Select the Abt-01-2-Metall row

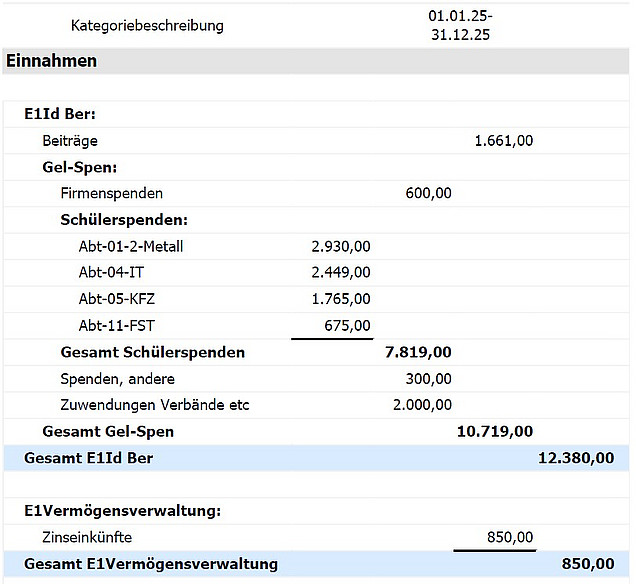[316, 247]
